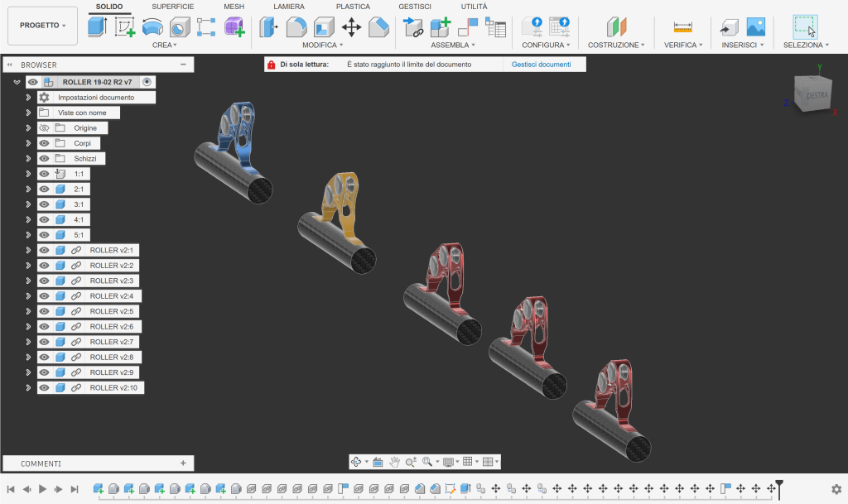Open timeline settings gear icon
Viewport: 848px width, 504px height.
click(836, 489)
